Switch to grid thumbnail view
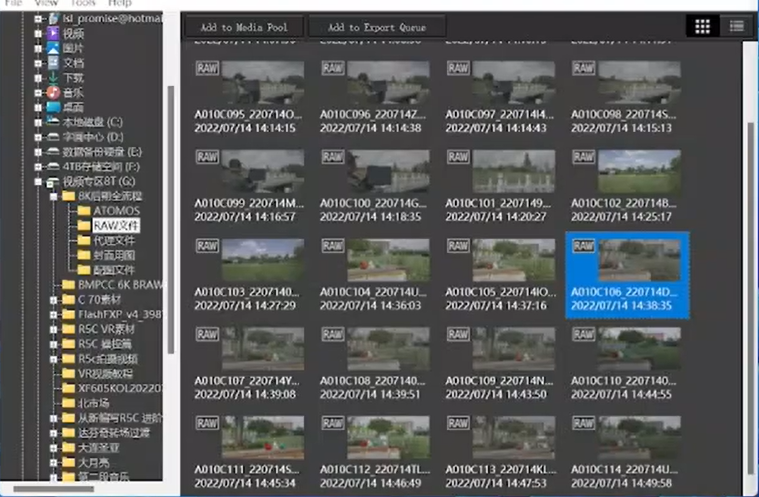This screenshot has width=759, height=497. [702, 26]
